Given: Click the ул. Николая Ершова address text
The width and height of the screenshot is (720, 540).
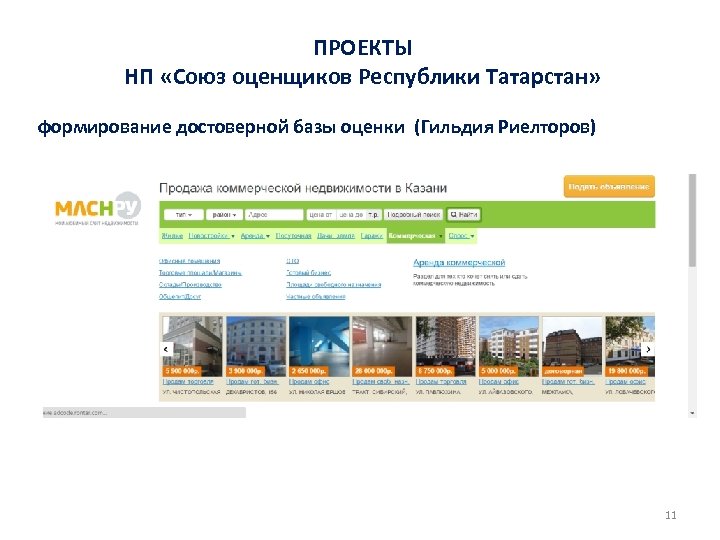Looking at the screenshot, I should 317,392.
